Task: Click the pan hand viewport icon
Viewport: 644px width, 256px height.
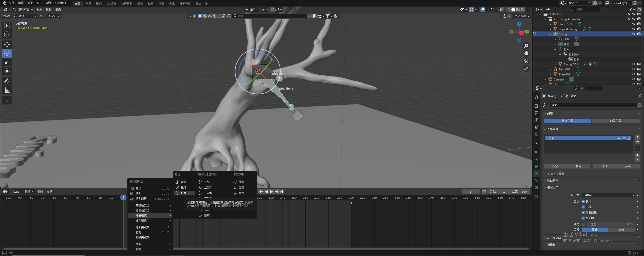Action: (526, 53)
